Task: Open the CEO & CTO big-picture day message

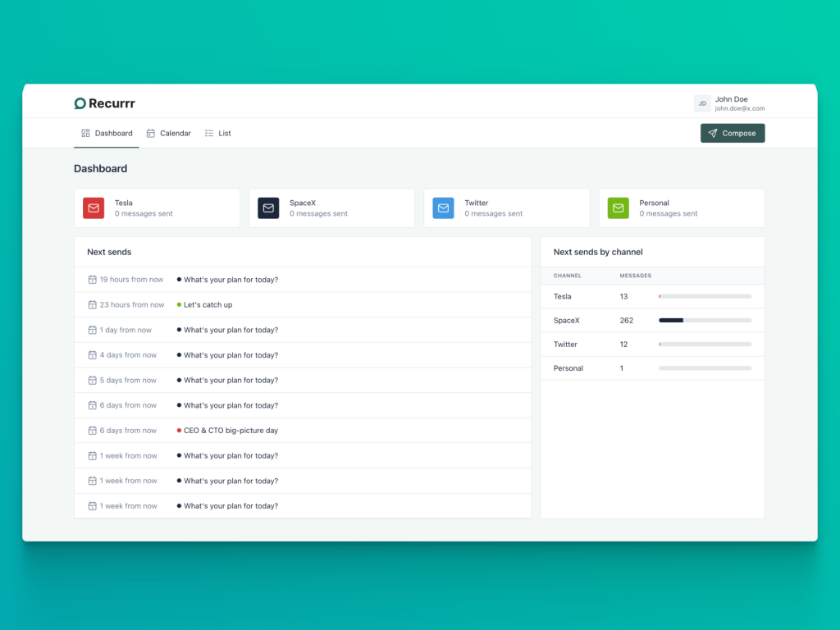Action: pyautogui.click(x=231, y=431)
